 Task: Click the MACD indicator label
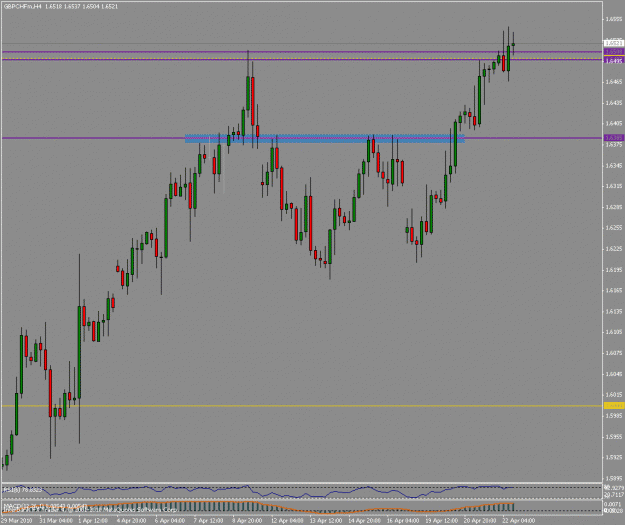[x=45, y=506]
